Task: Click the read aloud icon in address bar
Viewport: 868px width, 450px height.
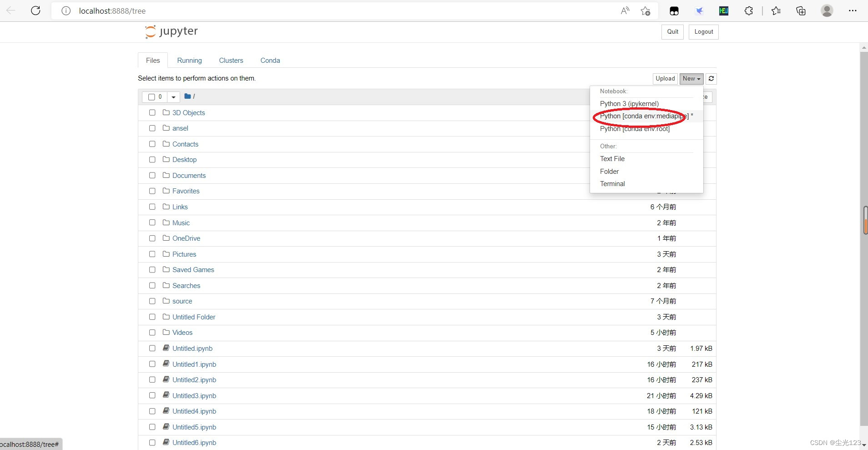Action: coord(625,11)
